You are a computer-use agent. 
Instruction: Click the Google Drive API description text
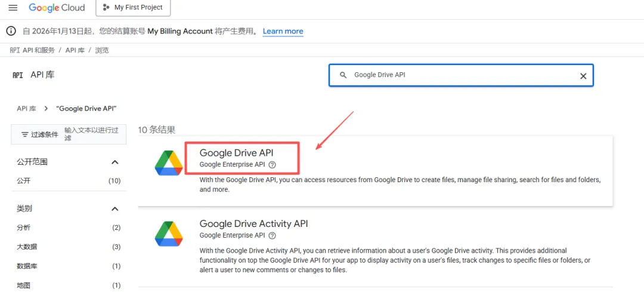pos(401,185)
